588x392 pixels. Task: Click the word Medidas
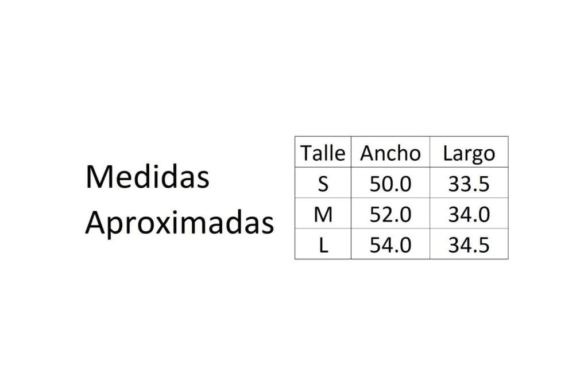tap(148, 177)
